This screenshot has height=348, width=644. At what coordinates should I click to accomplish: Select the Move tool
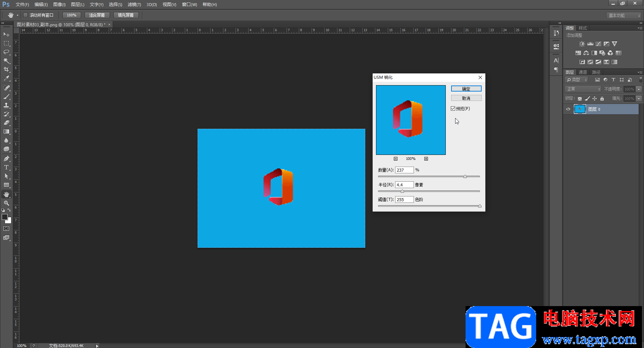[6, 35]
